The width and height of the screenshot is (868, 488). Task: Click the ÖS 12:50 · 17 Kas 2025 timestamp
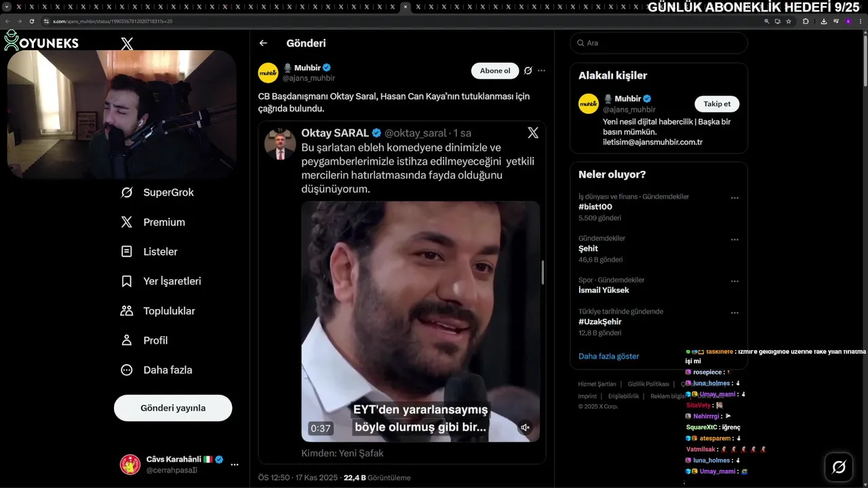coord(298,478)
